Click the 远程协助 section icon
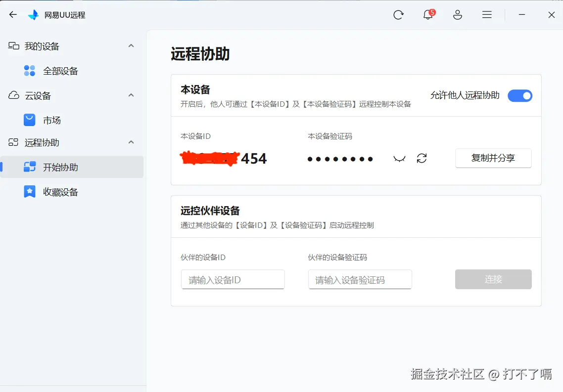 pyautogui.click(x=13, y=142)
